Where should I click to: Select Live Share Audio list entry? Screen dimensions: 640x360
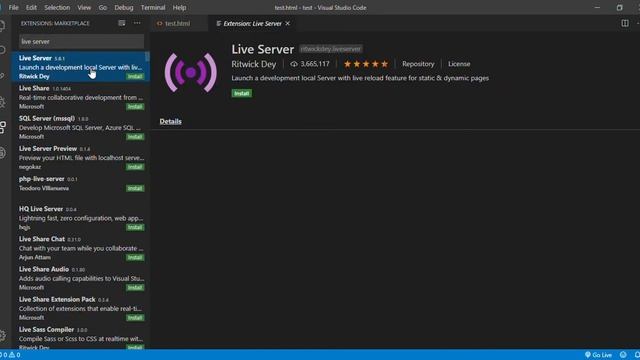pyautogui.click(x=80, y=278)
